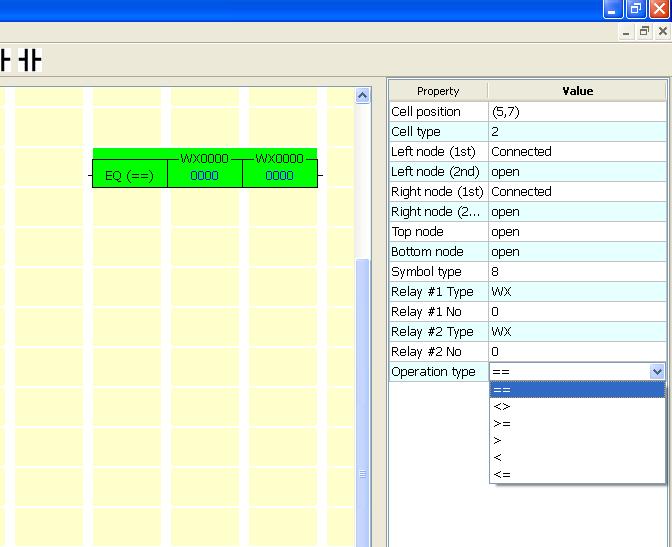Choose '==' in operation type list
This screenshot has height=547, width=672.
577,390
